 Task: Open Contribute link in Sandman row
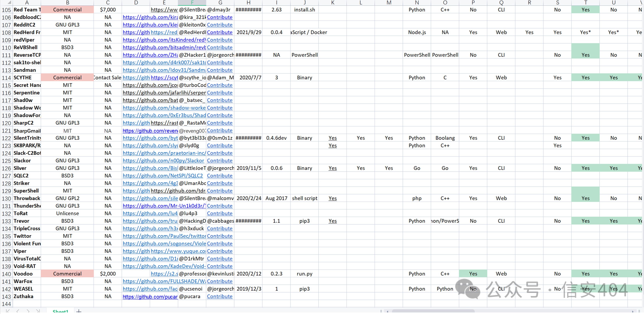tap(220, 70)
